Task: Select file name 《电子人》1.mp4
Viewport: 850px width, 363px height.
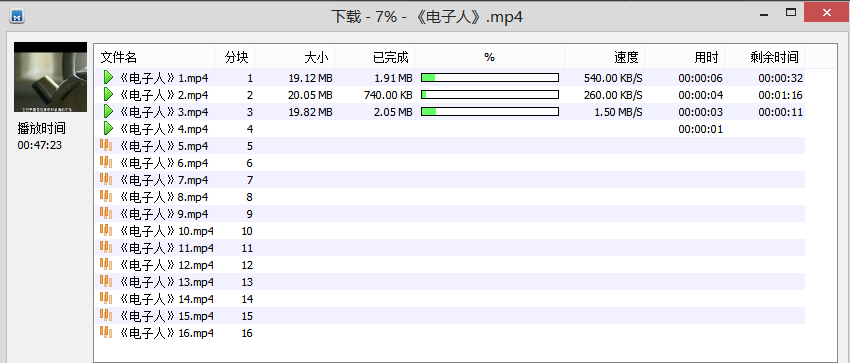Action: [163, 78]
